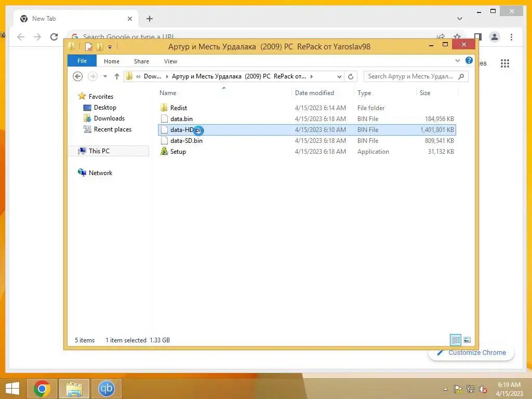Image resolution: width=532 pixels, height=399 pixels.
Task: Open Chrome three-dot menu
Action: pos(511,37)
